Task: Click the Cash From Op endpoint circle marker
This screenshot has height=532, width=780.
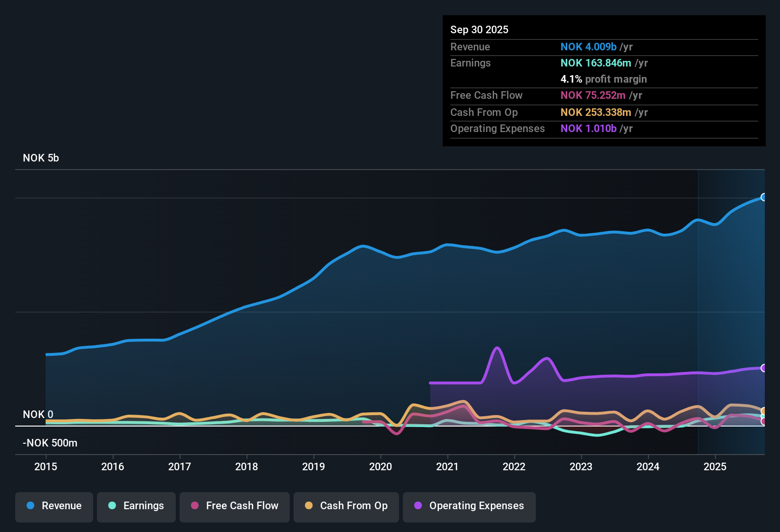Action: click(763, 410)
